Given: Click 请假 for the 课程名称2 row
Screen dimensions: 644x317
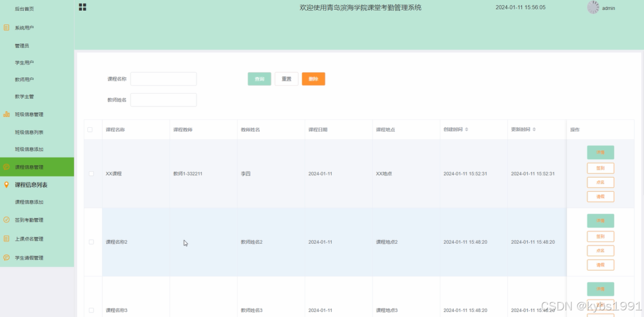Looking at the screenshot, I should 600,265.
